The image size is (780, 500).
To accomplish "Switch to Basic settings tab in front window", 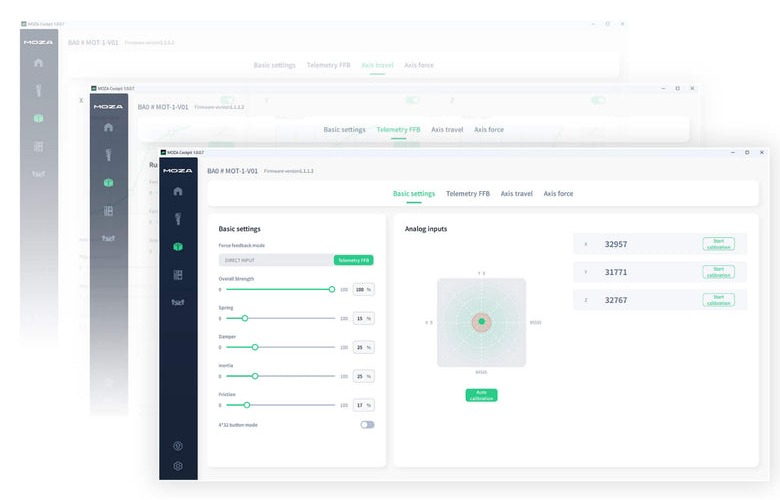I will [414, 194].
